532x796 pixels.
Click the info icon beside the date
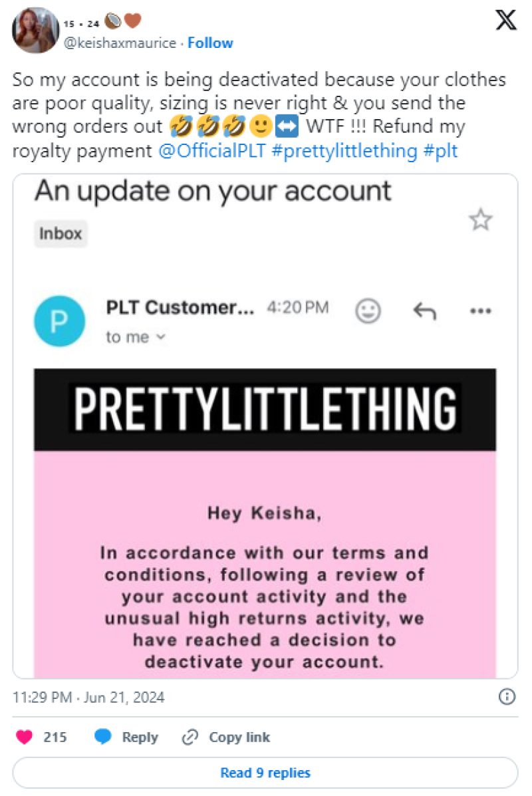click(x=507, y=697)
